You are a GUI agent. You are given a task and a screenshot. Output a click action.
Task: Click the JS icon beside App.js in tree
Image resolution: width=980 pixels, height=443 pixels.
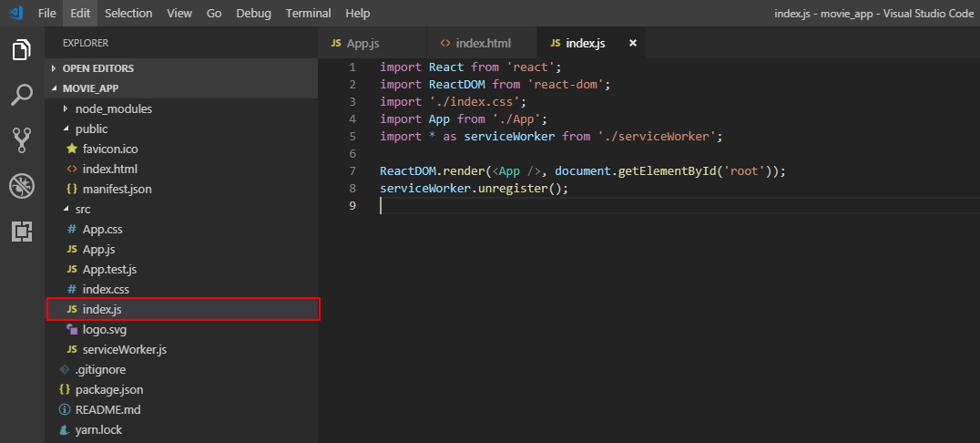click(x=72, y=249)
